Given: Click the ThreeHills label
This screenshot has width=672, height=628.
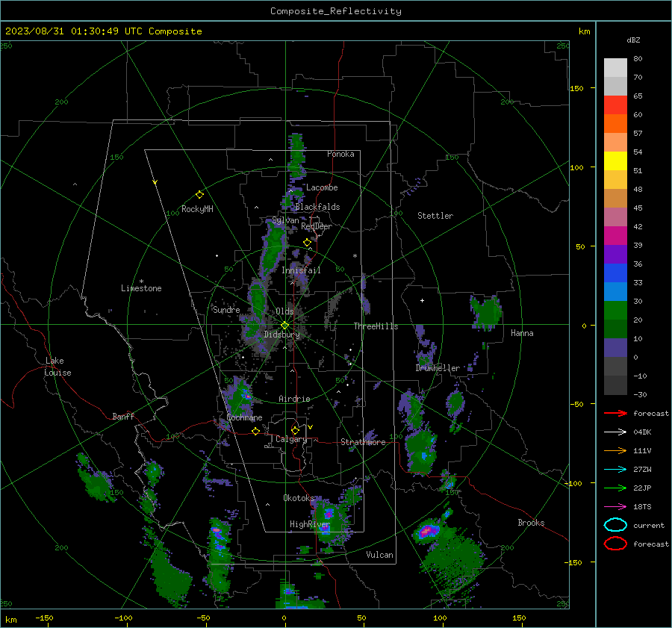Looking at the screenshot, I should click(x=376, y=326).
